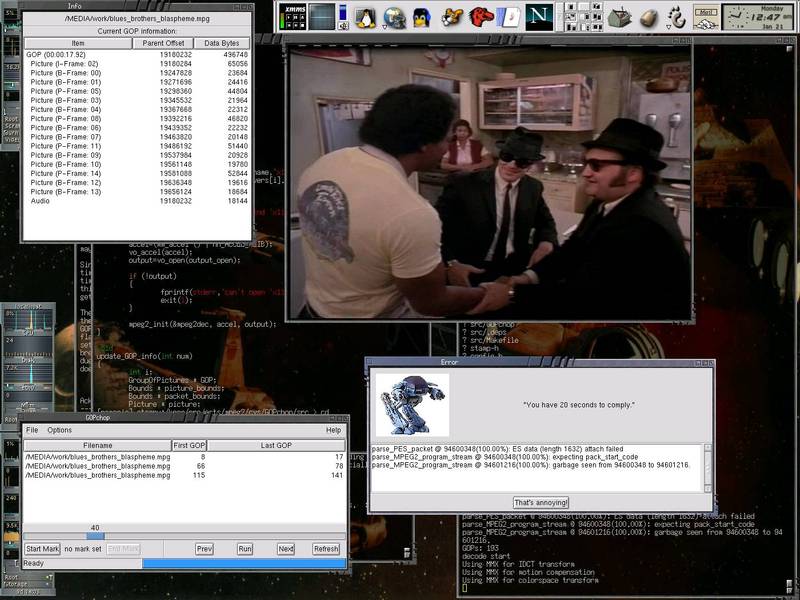Click the "garbage seen" error log line
The height and width of the screenshot is (600, 800).
coord(531,465)
